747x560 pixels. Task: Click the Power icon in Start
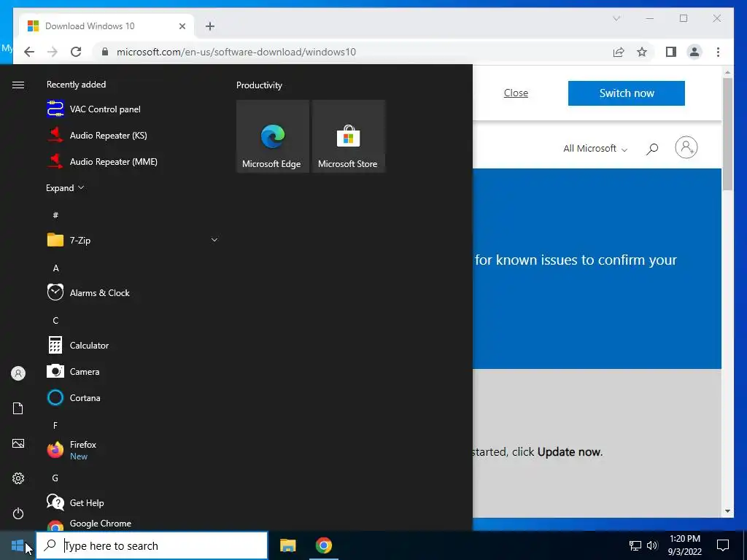[x=18, y=513]
